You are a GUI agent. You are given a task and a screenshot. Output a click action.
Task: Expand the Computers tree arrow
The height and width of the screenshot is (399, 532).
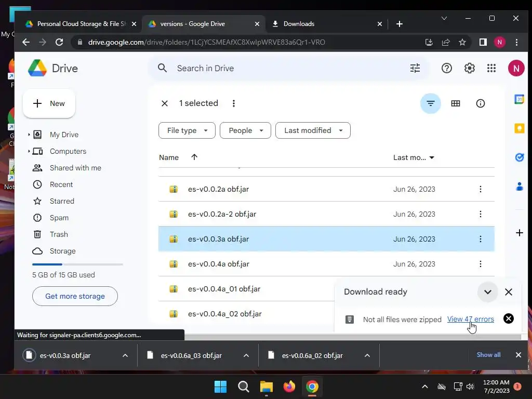(x=29, y=151)
